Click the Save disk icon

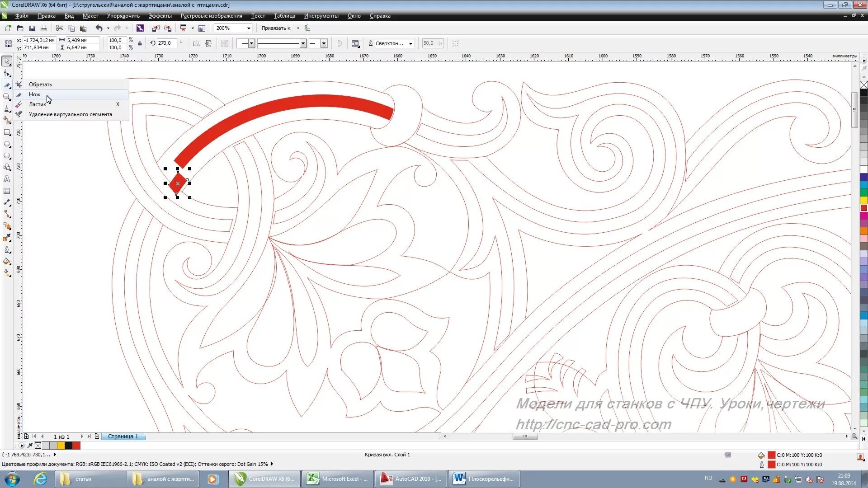(32, 28)
